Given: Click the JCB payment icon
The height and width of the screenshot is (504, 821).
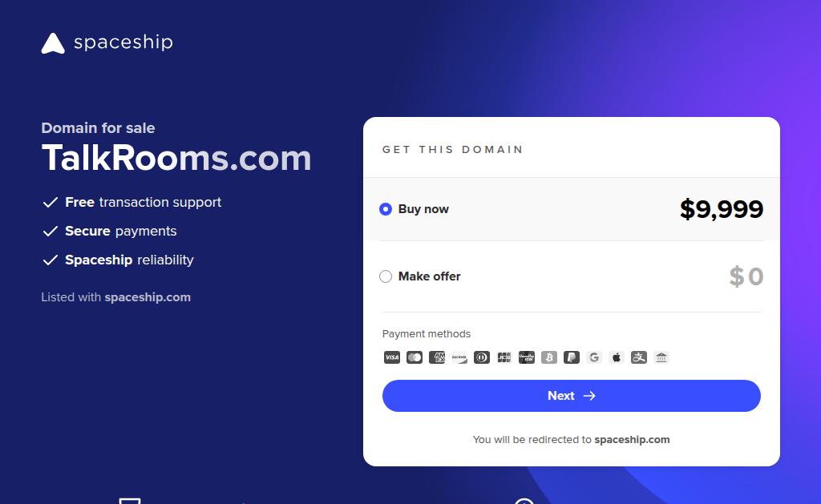Looking at the screenshot, I should click(x=504, y=357).
